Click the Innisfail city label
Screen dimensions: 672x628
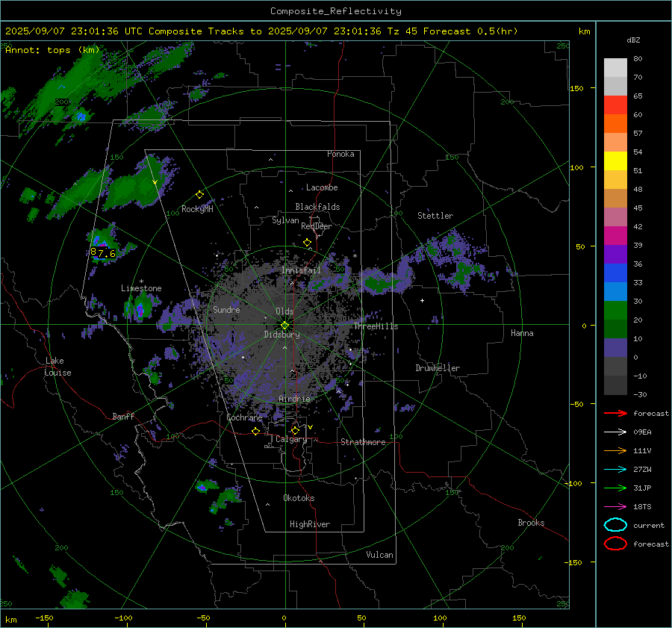pyautogui.click(x=302, y=270)
